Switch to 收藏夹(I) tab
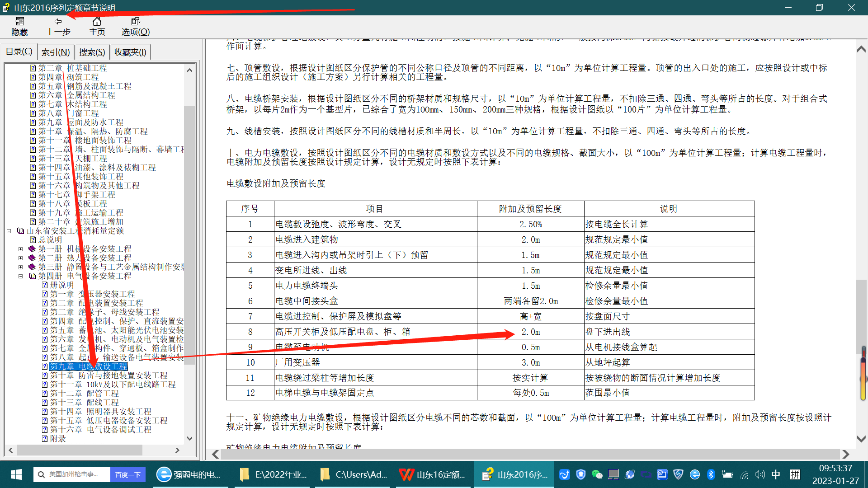This screenshot has width=868, height=488. click(x=130, y=52)
